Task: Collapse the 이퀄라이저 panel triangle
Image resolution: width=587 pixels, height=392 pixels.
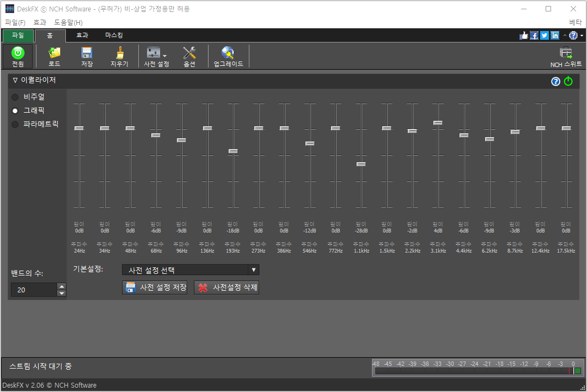Action: (15, 81)
